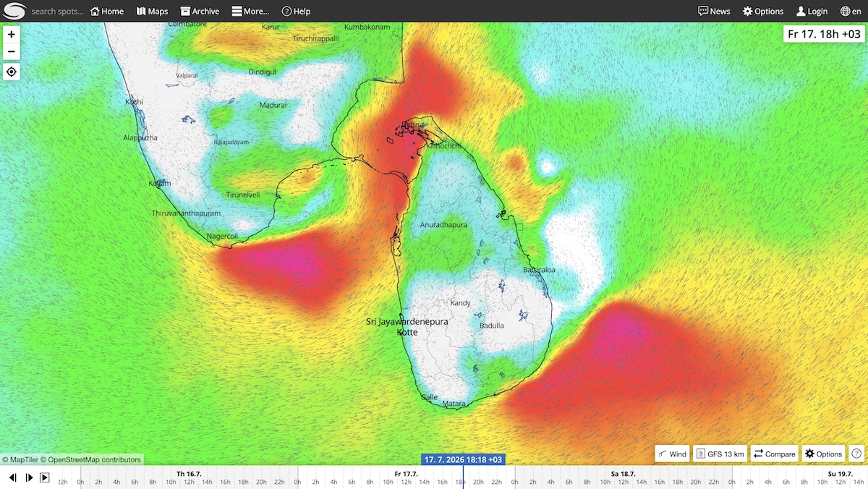Jump timeline to Fr 17.7. label
The height and width of the screenshot is (489, 868).
pyautogui.click(x=406, y=474)
